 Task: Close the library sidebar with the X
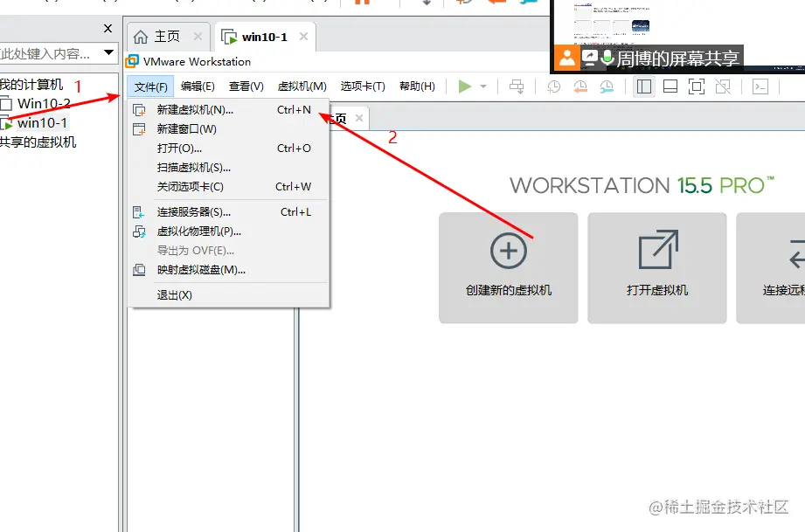[108, 28]
